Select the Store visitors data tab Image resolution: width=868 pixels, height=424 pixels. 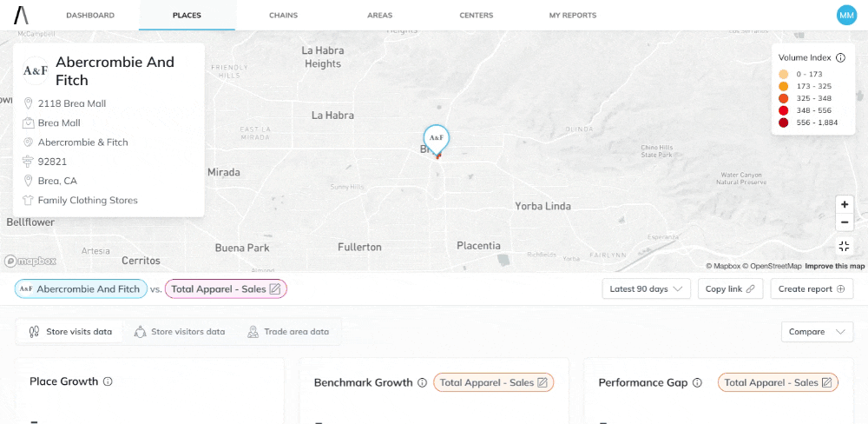pyautogui.click(x=180, y=332)
